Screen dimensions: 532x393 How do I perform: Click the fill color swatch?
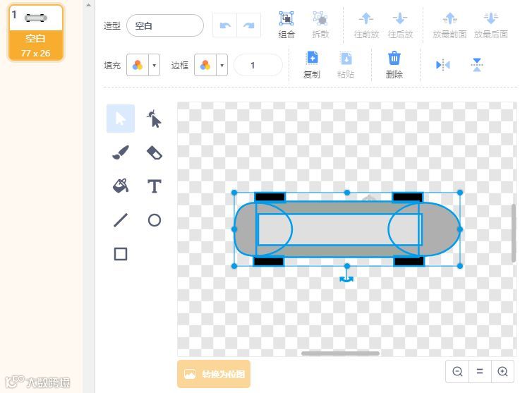tap(138, 65)
